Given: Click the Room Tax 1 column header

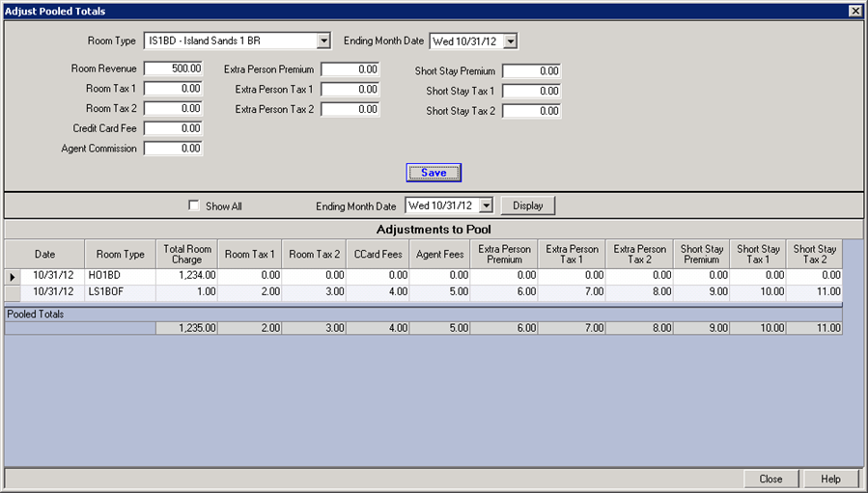Looking at the screenshot, I should coord(250,254).
